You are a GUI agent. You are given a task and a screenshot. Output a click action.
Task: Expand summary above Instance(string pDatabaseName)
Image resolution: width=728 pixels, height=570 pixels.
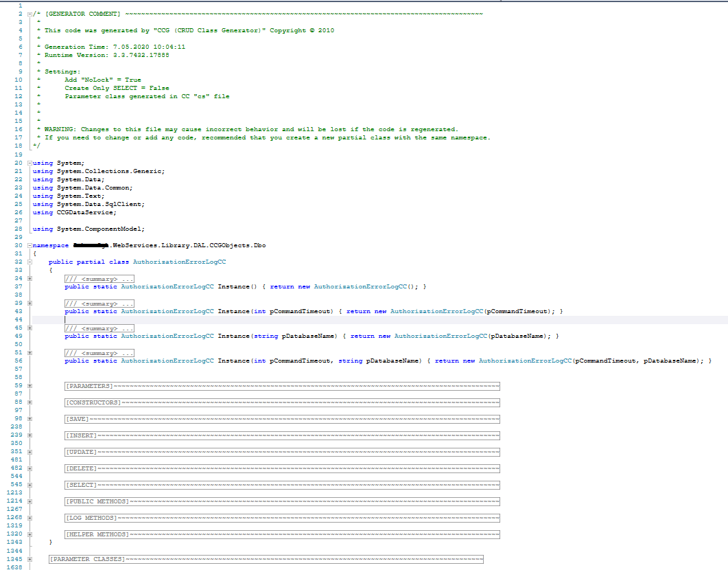(x=30, y=328)
